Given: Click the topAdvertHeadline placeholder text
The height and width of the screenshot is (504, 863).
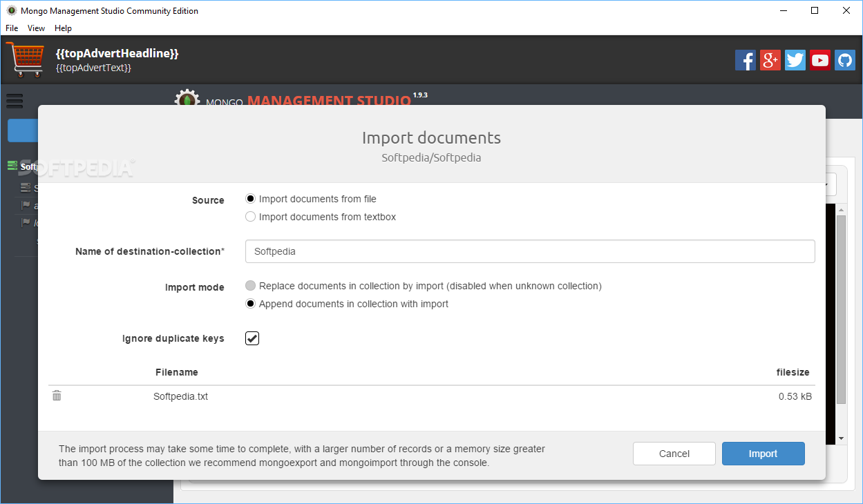Looking at the screenshot, I should (117, 53).
